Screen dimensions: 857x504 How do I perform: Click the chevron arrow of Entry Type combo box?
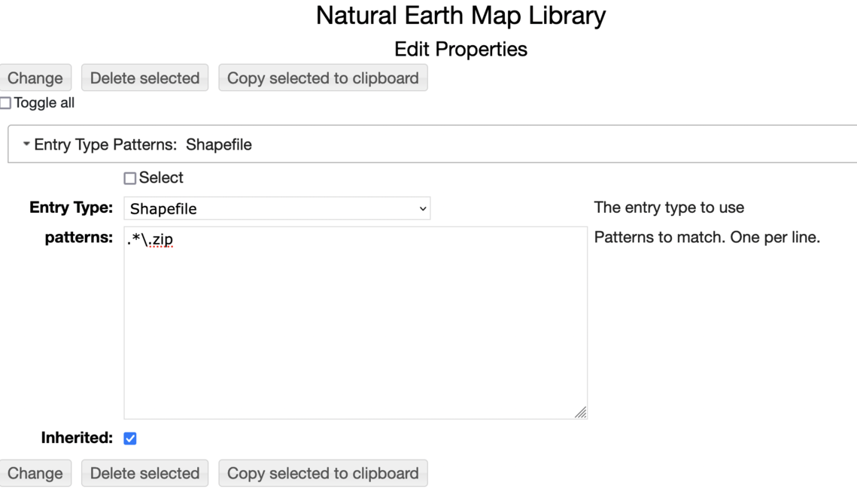coord(422,208)
